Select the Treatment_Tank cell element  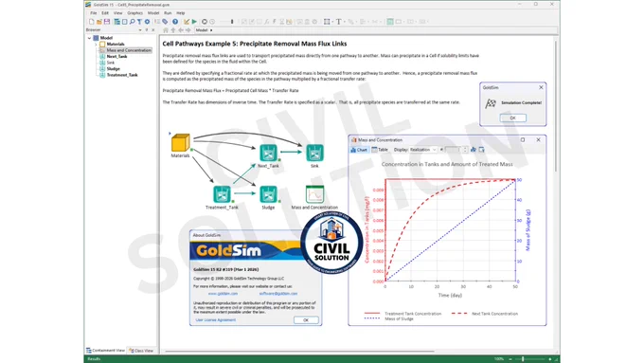pos(222,194)
